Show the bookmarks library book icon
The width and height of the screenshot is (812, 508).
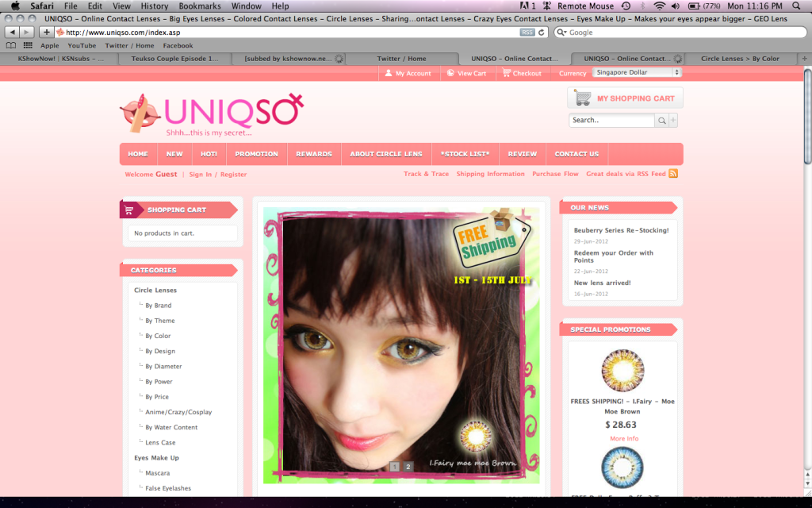11,45
